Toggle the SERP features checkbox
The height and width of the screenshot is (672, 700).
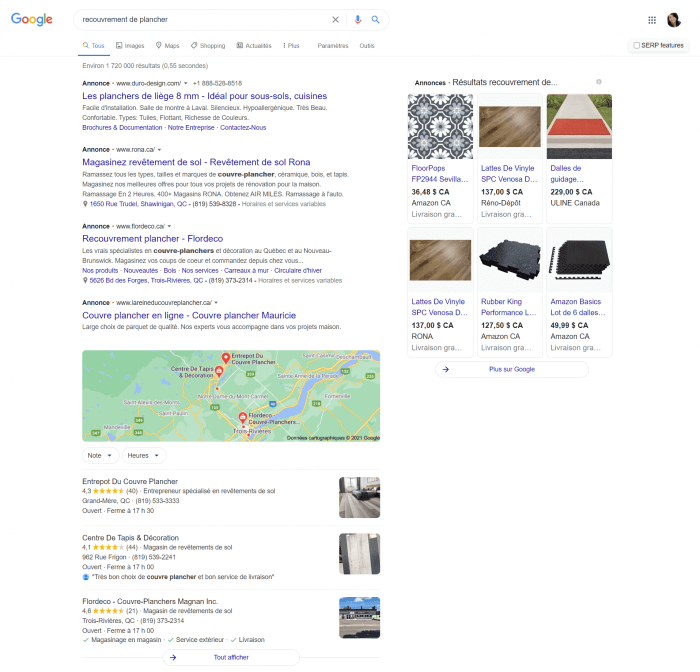pos(637,46)
